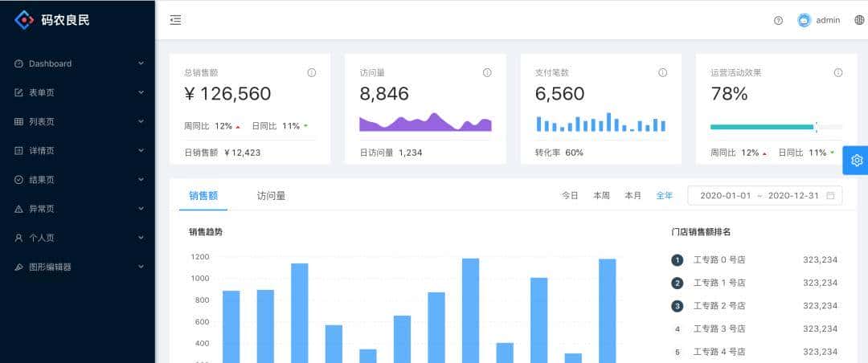Click the 个人页 user icon in sidebar
Screen dimensions: 868x363
[x=18, y=238]
